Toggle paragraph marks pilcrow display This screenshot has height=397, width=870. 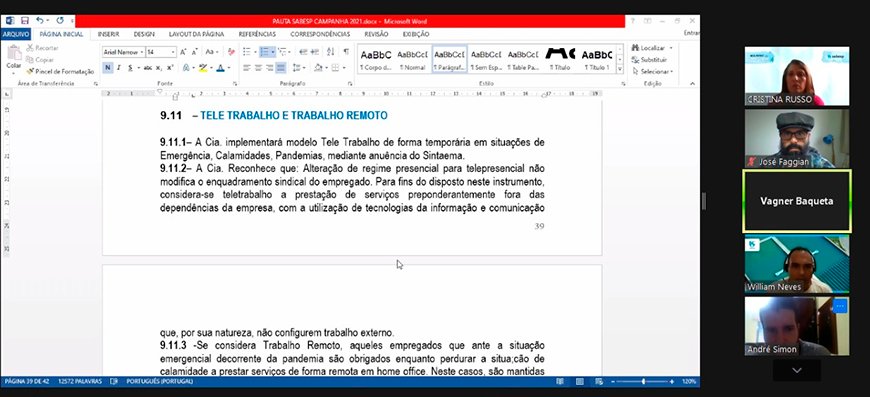pos(346,52)
